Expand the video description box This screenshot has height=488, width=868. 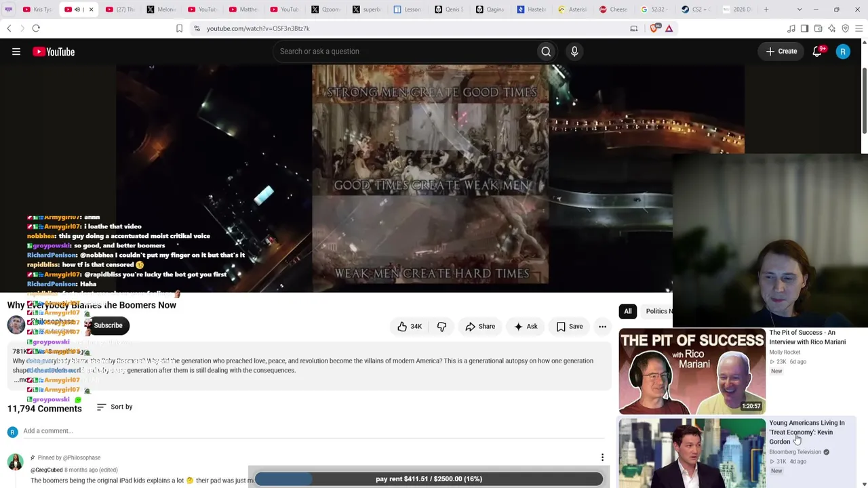(309, 366)
